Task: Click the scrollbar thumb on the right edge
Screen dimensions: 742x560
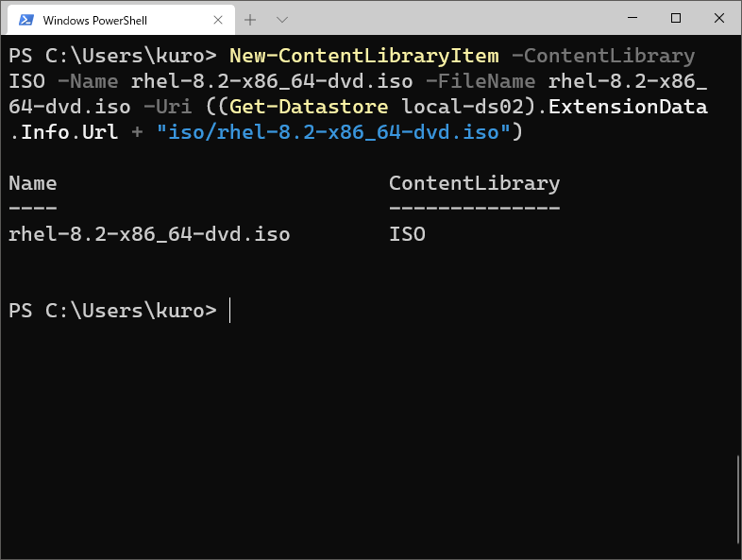Action: (x=737, y=501)
